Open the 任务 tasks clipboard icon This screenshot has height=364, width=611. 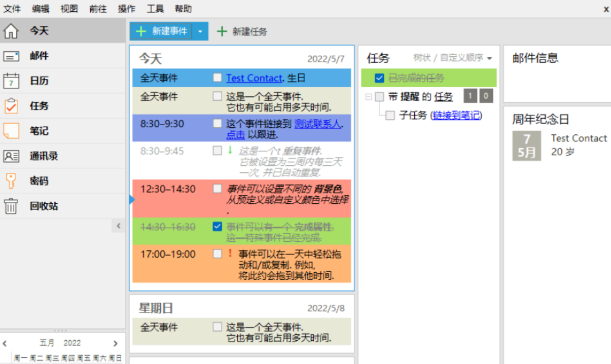click(x=11, y=106)
